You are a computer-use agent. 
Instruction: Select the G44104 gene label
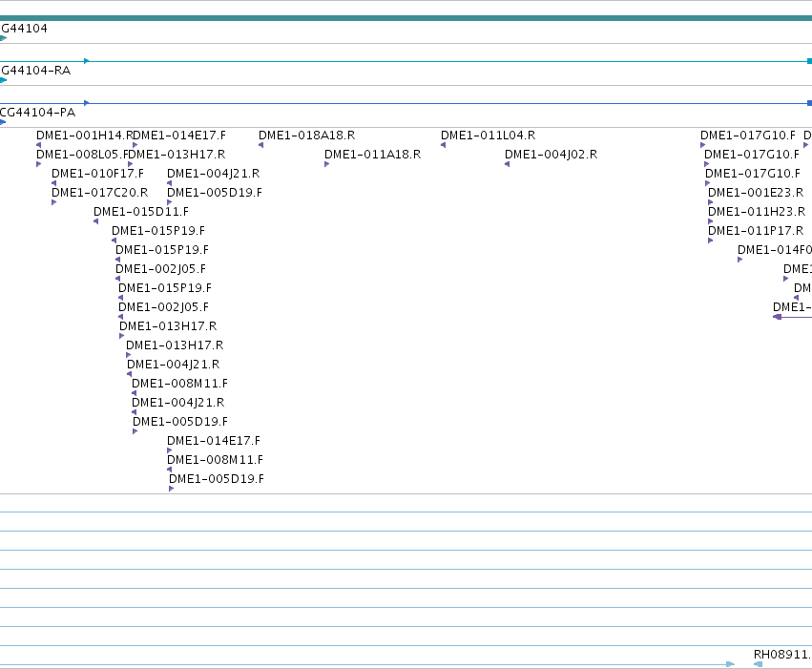[24, 29]
